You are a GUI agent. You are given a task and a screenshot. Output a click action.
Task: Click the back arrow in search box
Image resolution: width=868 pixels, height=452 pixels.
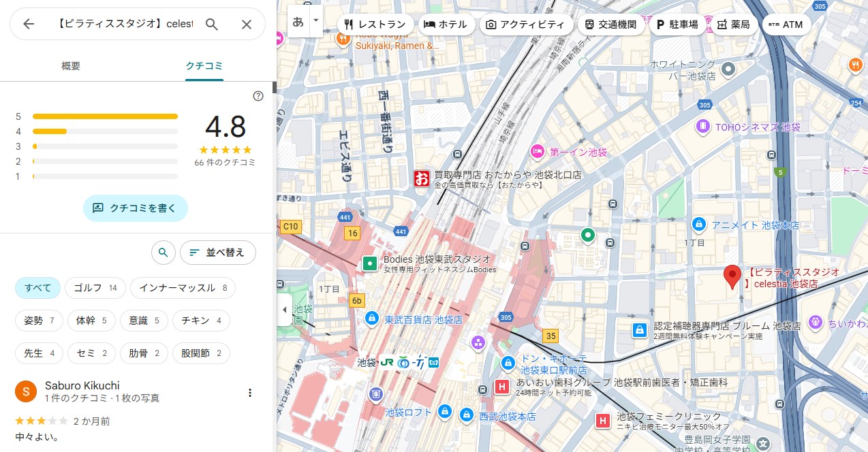pyautogui.click(x=29, y=25)
